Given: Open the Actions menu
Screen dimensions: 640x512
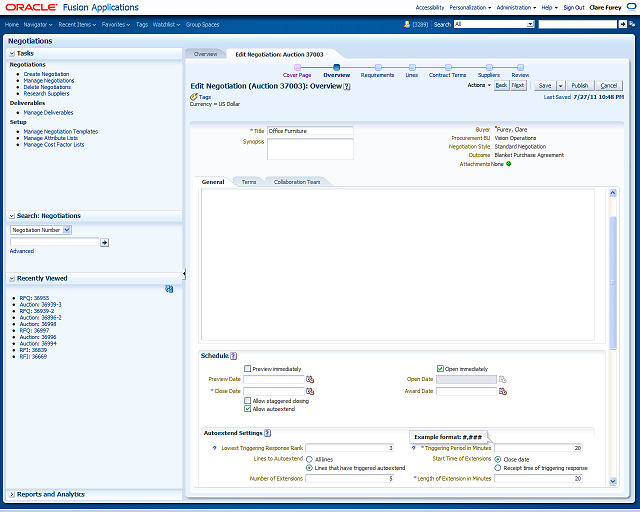Looking at the screenshot, I should 479,85.
